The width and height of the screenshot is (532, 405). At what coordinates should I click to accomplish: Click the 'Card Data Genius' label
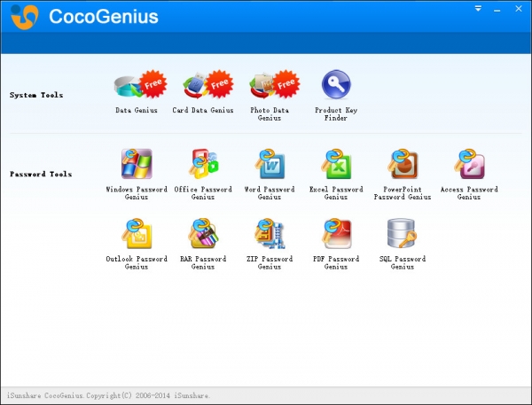coord(203,110)
